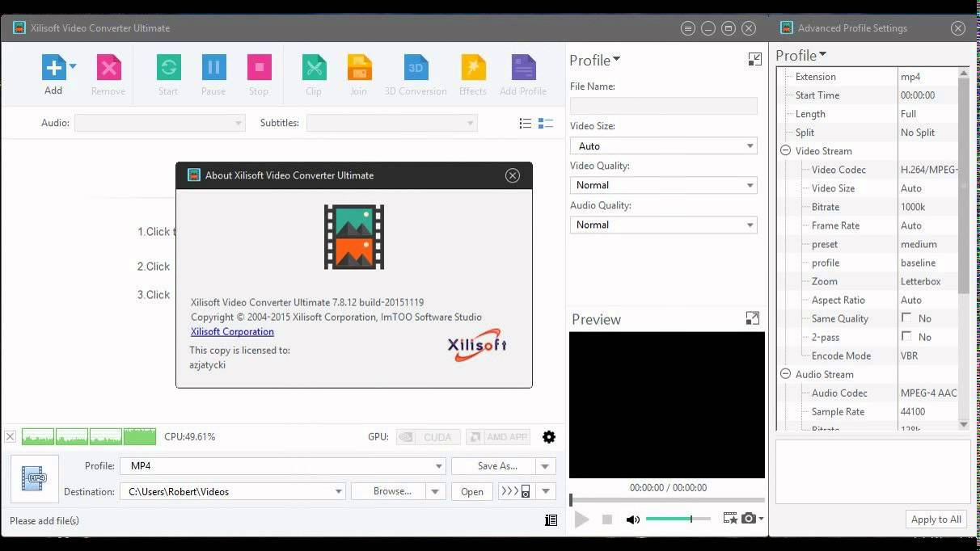Expand the main Profile panel icon

754,59
